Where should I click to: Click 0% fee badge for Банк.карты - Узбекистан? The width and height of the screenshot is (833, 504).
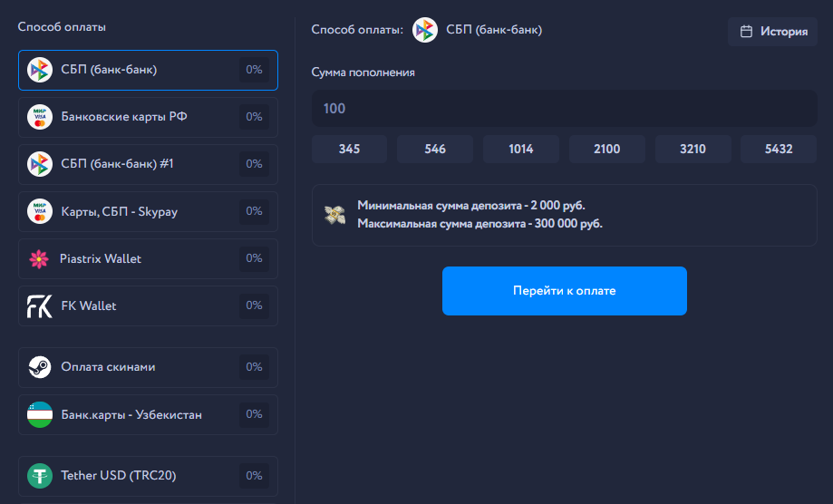tap(254, 414)
